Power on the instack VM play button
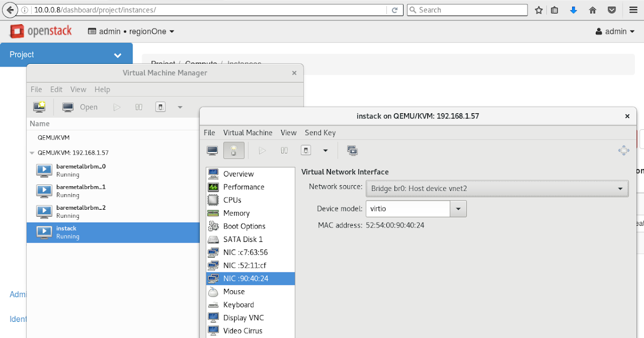This screenshot has height=338, width=644. pos(262,151)
